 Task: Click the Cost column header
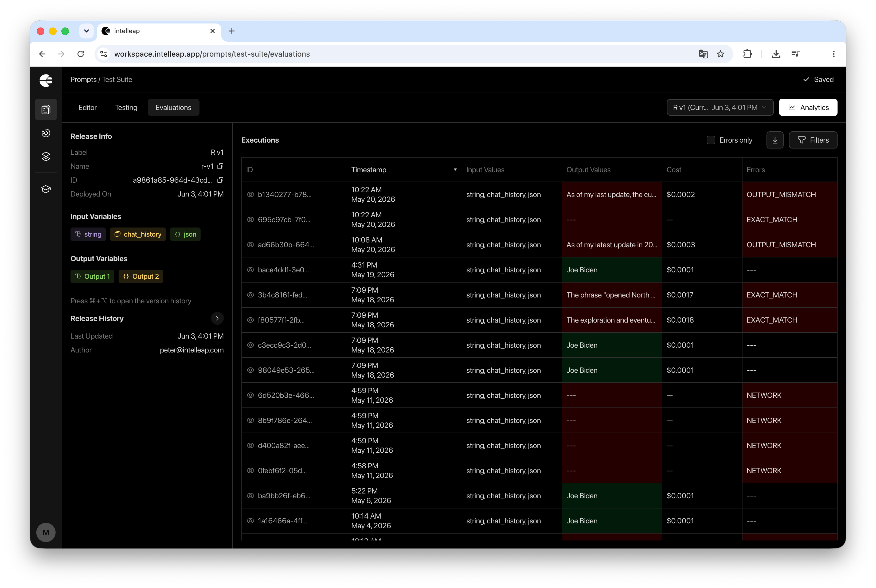[702, 170]
